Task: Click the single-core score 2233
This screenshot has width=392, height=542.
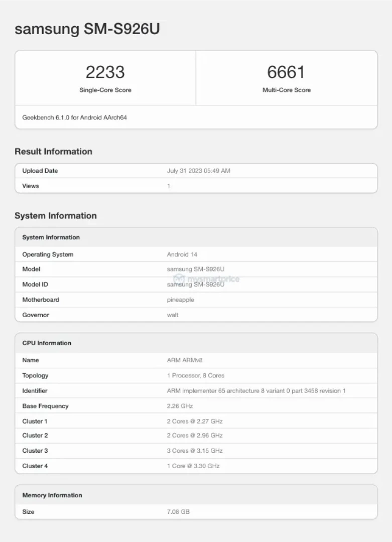Action: pos(105,72)
